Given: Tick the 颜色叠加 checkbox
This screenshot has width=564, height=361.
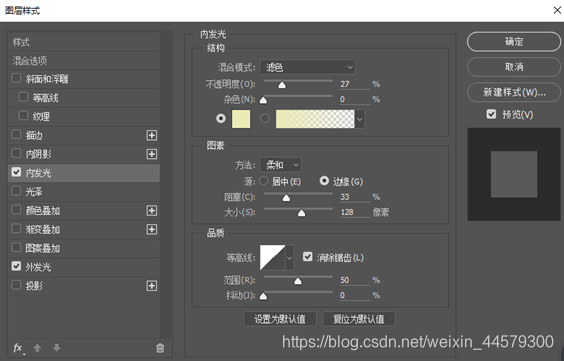Looking at the screenshot, I should pyautogui.click(x=16, y=210).
